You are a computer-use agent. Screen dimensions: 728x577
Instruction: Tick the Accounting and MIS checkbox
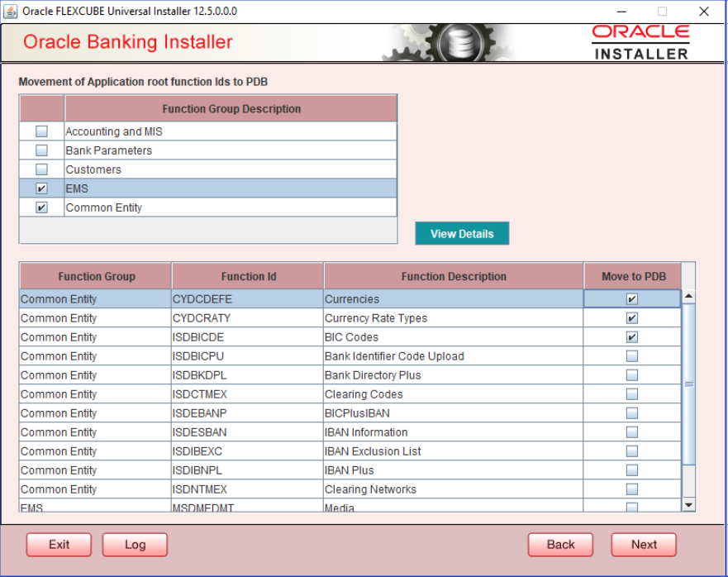tap(42, 131)
